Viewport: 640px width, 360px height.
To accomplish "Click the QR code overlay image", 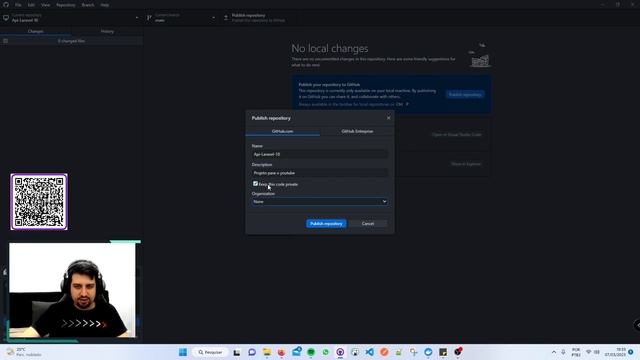I will [x=39, y=202].
